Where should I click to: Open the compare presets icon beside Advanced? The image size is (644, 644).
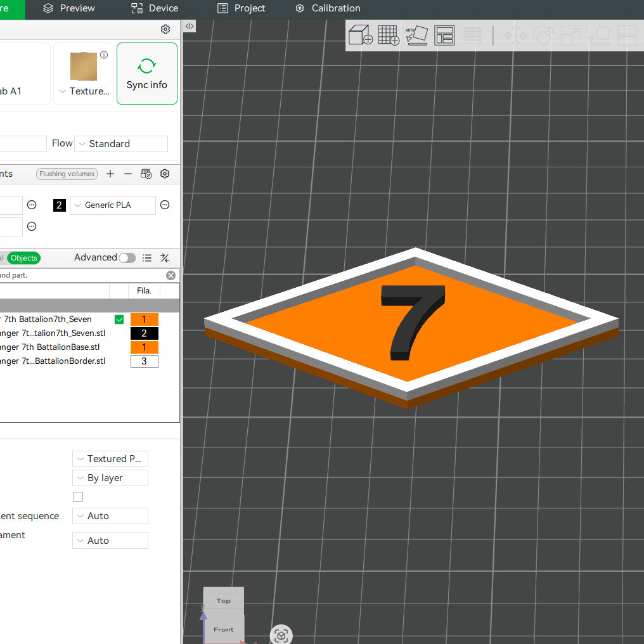click(x=165, y=257)
